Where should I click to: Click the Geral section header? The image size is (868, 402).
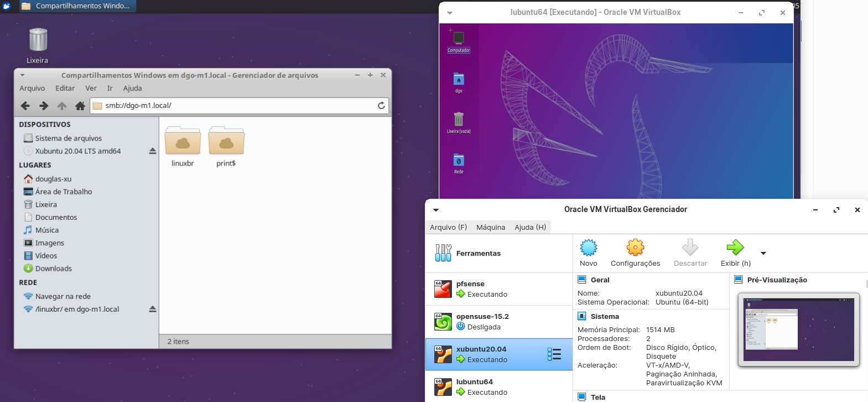click(600, 280)
